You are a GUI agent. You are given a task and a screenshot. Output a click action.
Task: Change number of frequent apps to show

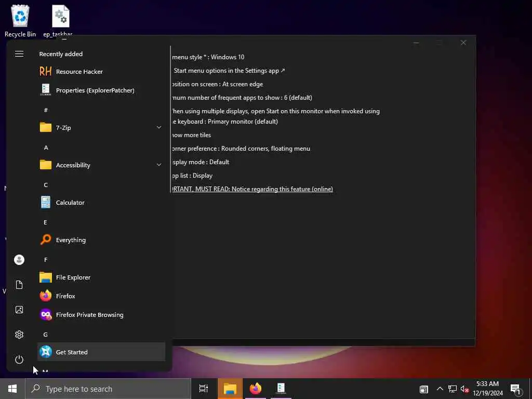(242, 98)
